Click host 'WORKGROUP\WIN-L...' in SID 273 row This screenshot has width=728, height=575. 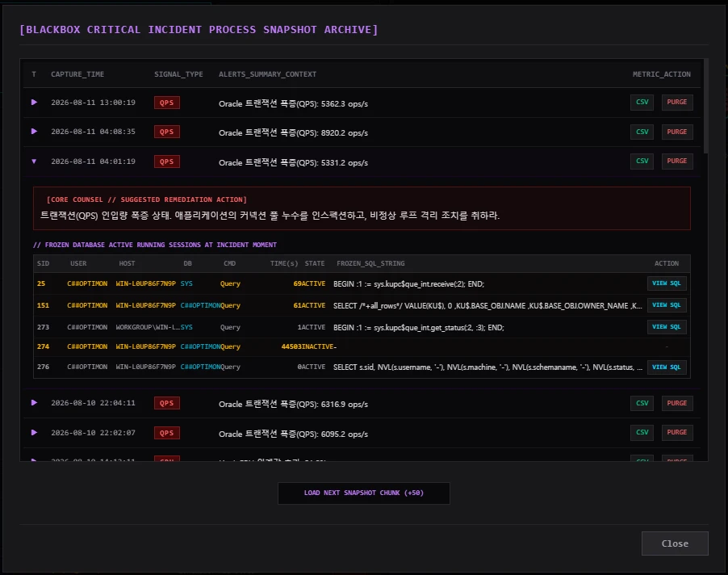148,327
